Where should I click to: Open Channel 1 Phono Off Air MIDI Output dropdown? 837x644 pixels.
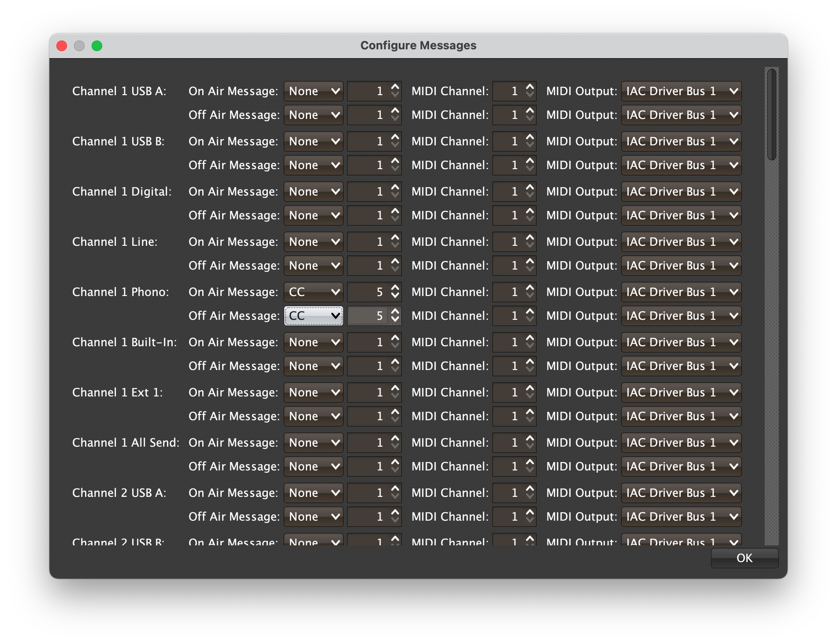click(x=681, y=316)
